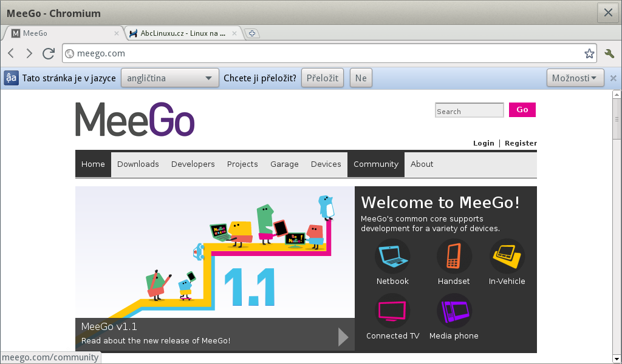622x364 pixels.
Task: Go back with the browser back arrow
Action: pyautogui.click(x=11, y=53)
